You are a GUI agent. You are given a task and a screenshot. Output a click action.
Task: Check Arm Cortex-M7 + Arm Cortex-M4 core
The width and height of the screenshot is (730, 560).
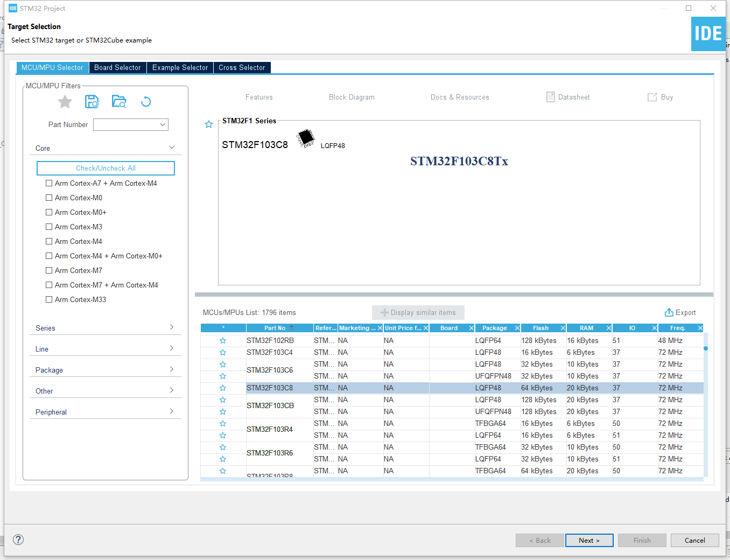[x=49, y=285]
